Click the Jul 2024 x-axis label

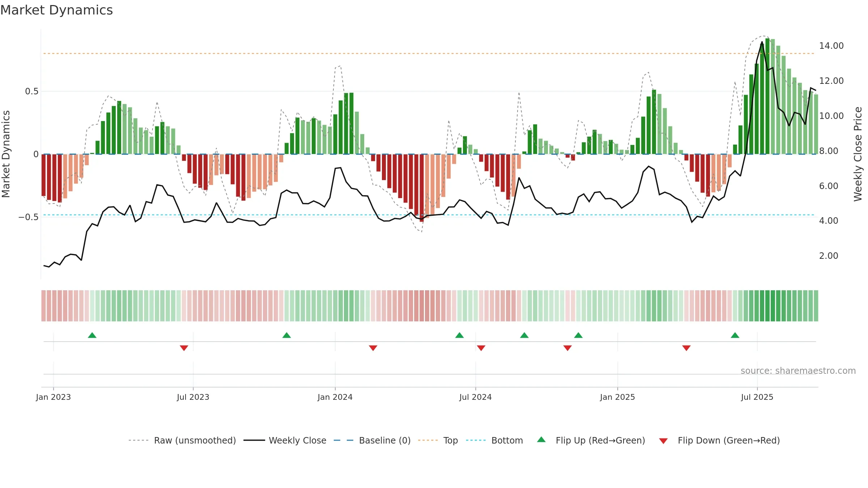tap(476, 397)
